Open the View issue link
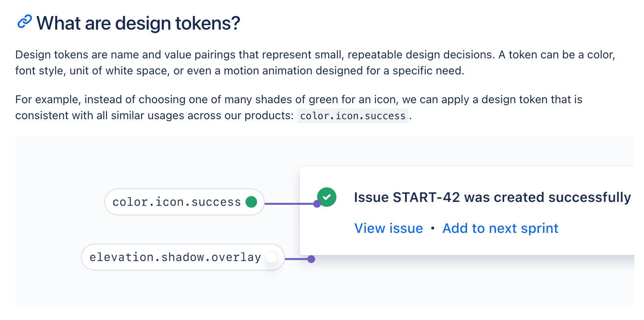The image size is (644, 320). coord(389,228)
